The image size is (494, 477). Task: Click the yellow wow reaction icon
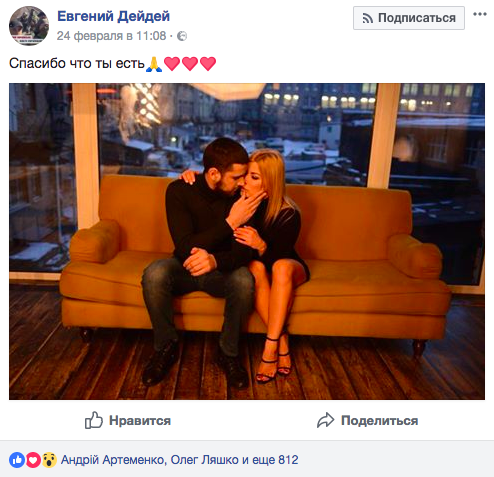[49, 460]
